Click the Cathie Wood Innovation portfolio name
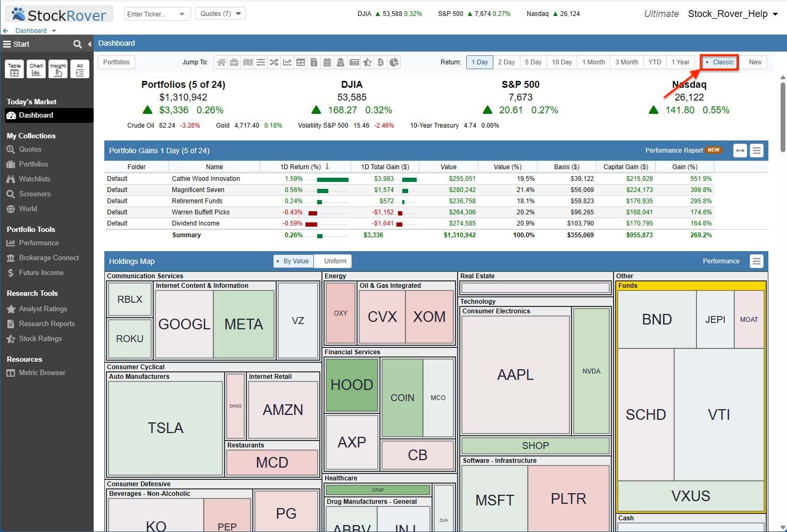 click(206, 179)
